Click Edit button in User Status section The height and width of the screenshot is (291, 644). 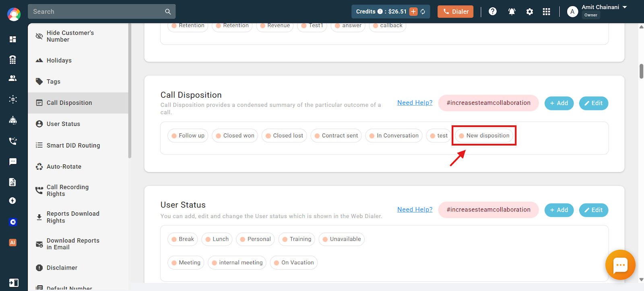594,210
